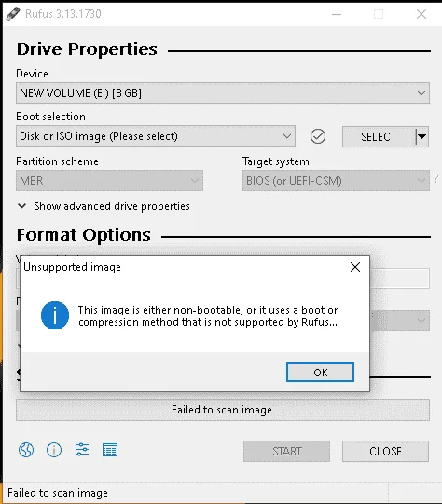
Task: Open the log table icon
Action: pyautogui.click(x=110, y=450)
